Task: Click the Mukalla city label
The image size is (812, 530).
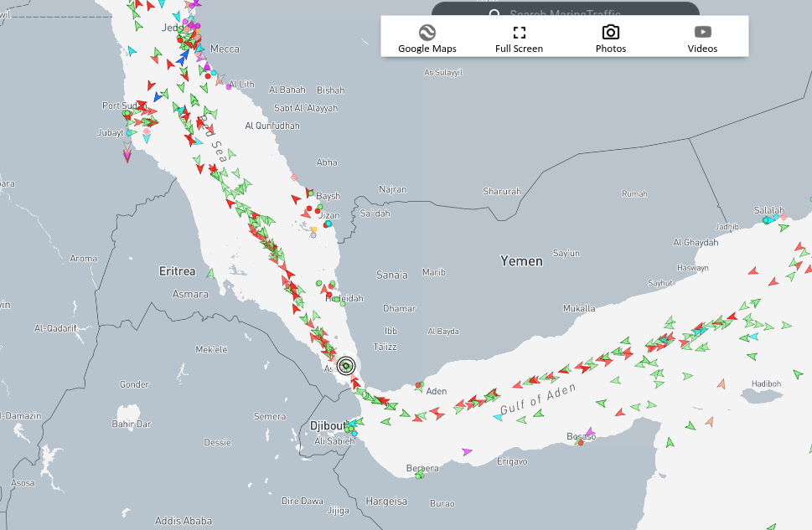Action: click(x=579, y=308)
